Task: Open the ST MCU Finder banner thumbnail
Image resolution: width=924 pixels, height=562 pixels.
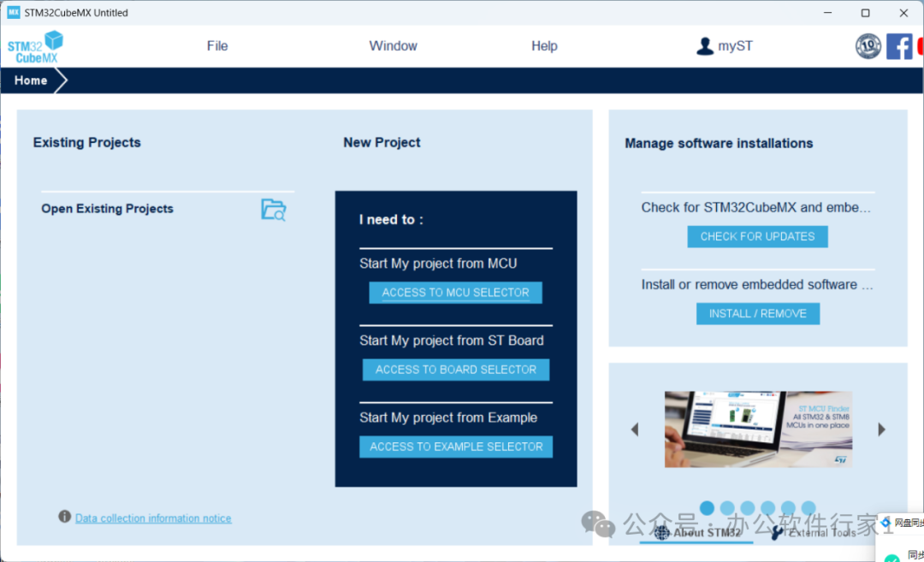Action: 758,429
